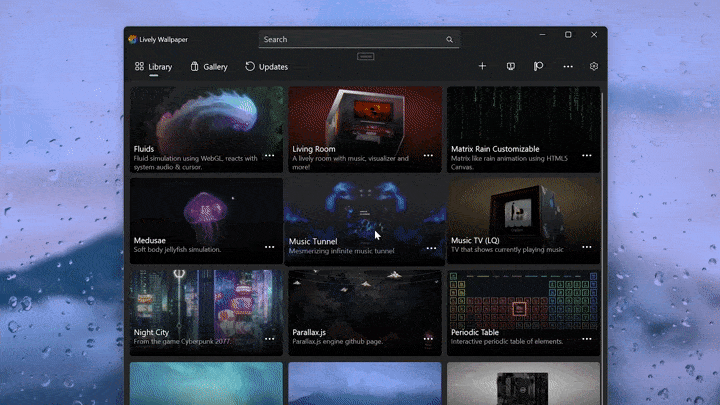This screenshot has height=405, width=720.
Task: Click the Lively Wallpaper app logo
Action: [x=133, y=39]
